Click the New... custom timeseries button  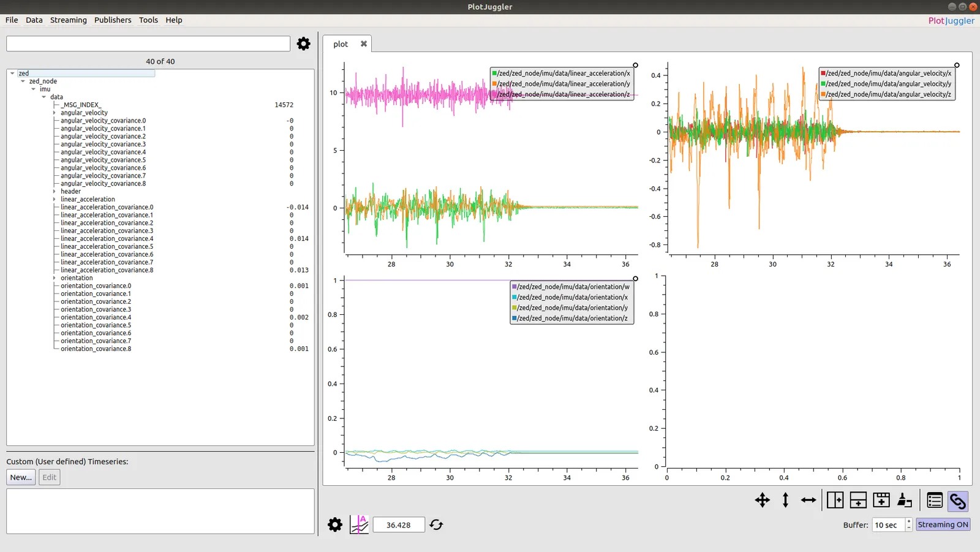click(x=21, y=477)
